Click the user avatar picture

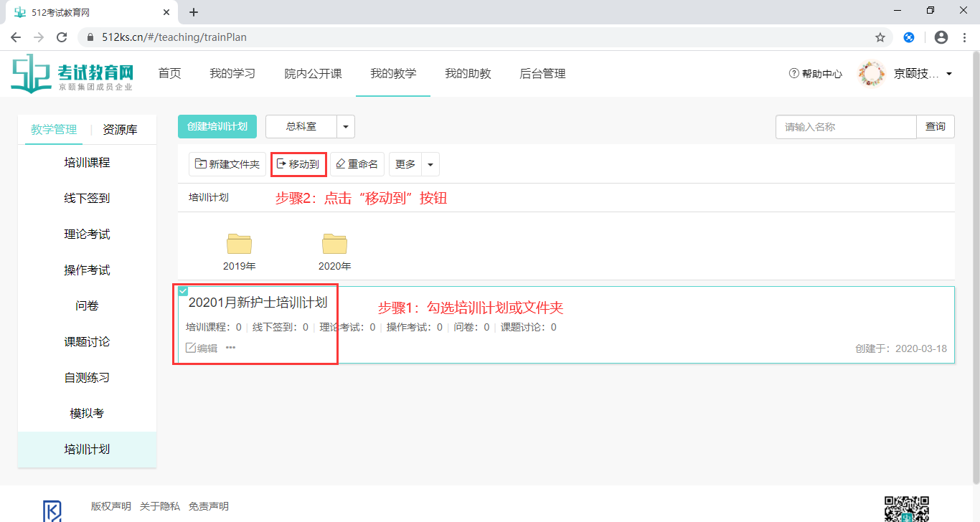coord(872,74)
